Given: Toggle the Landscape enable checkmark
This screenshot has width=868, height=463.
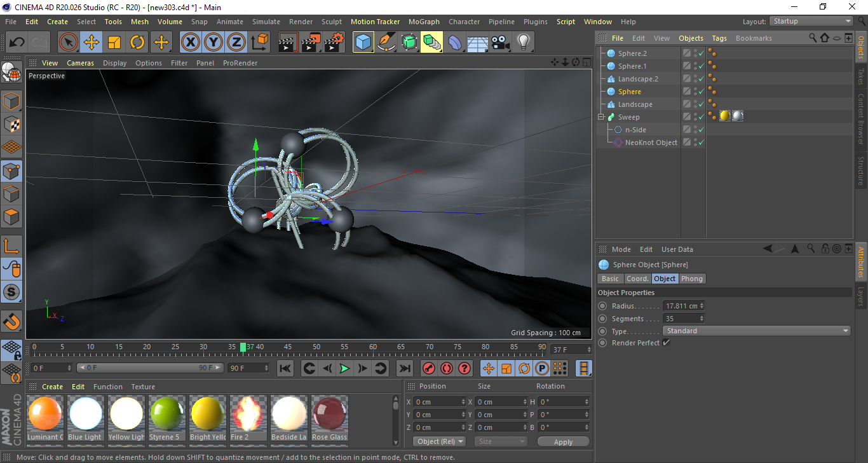Looking at the screenshot, I should (701, 104).
